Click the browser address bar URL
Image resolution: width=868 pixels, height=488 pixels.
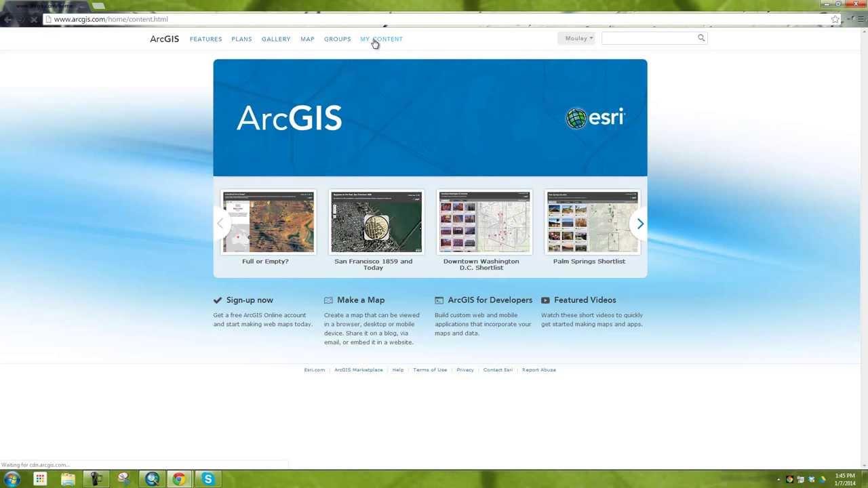point(111,19)
